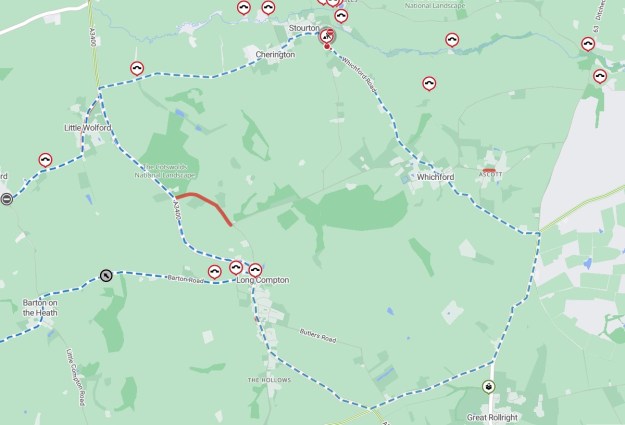
Task: Click the long red closed road segment
Action: (204, 207)
